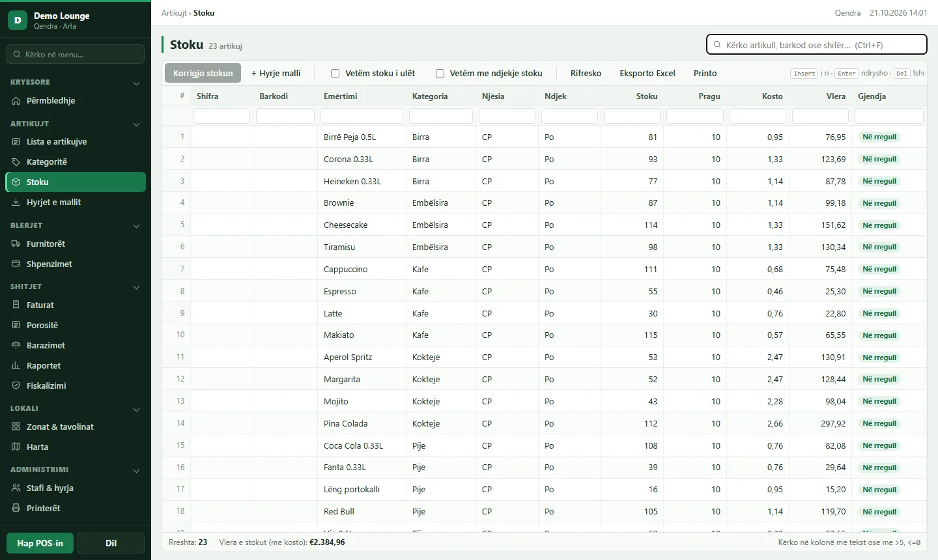938x560 pixels.
Task: Select the Pina Colada row name
Action: point(346,424)
